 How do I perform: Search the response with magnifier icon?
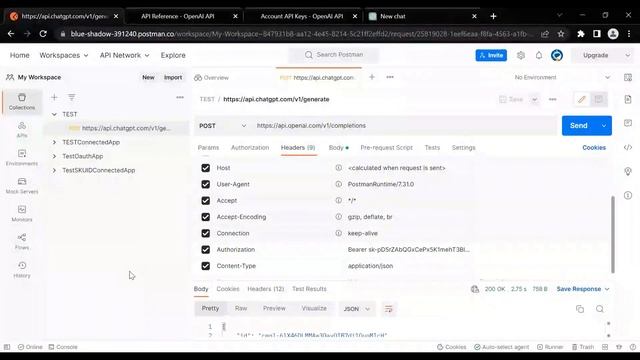(600, 309)
